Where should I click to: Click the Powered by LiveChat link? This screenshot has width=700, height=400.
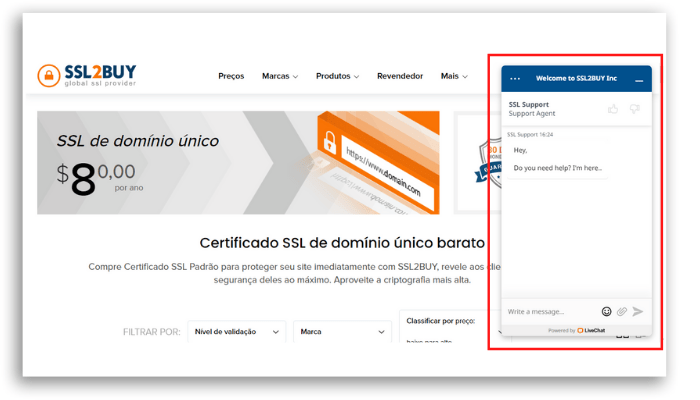tap(576, 330)
